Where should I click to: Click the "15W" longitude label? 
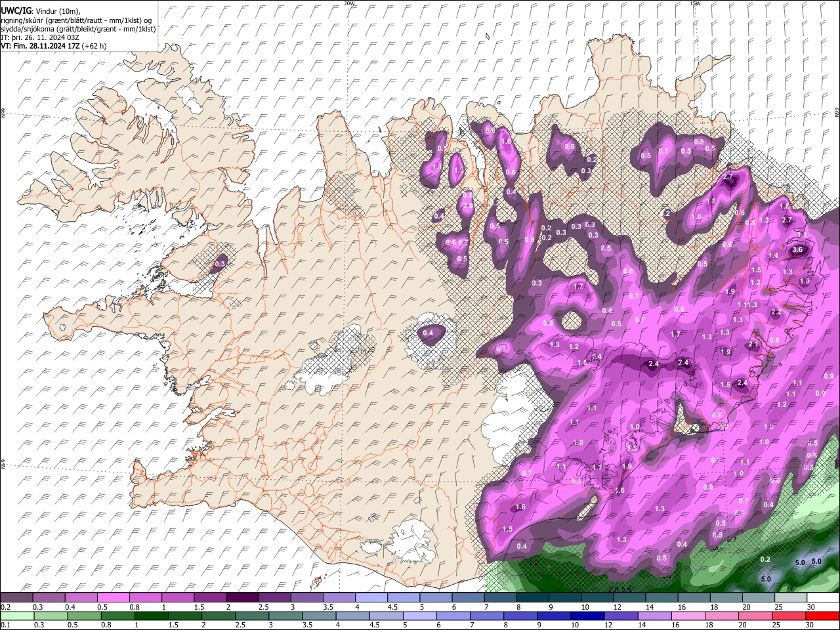click(x=695, y=3)
